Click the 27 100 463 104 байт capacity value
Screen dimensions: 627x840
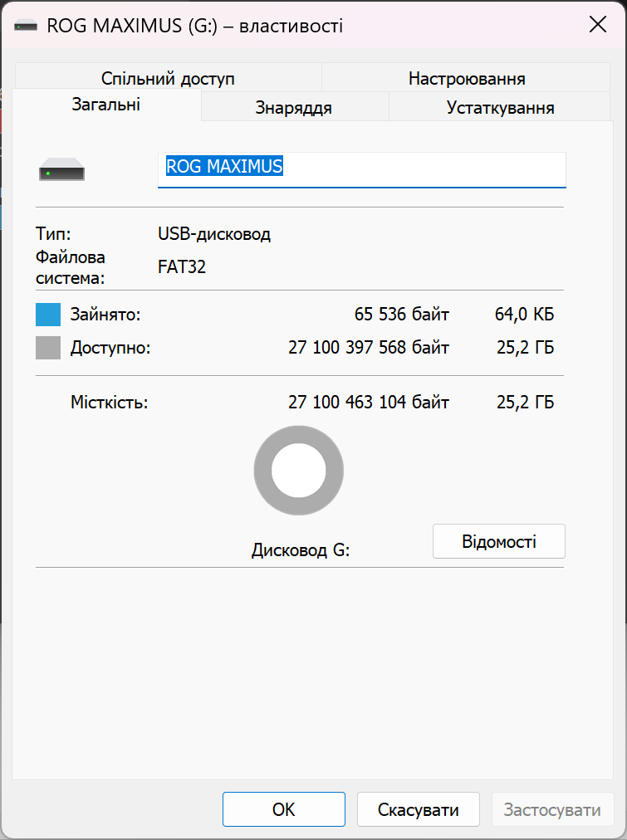(369, 403)
